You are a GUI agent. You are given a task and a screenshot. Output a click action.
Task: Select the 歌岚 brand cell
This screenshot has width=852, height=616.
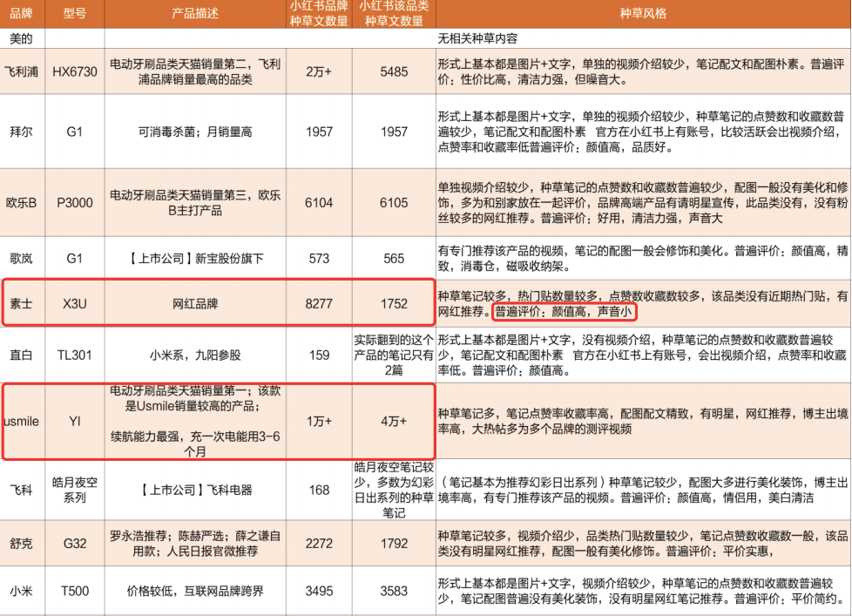click(23, 258)
